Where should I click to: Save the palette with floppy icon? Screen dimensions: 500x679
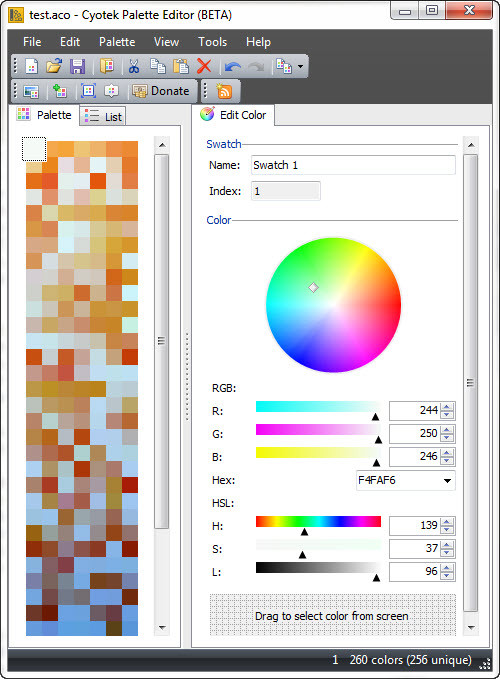point(77,66)
